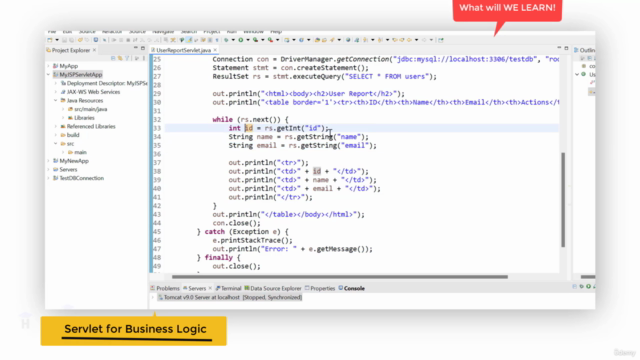Open the Navigate menu
640x360 pixels.
[x=163, y=31]
